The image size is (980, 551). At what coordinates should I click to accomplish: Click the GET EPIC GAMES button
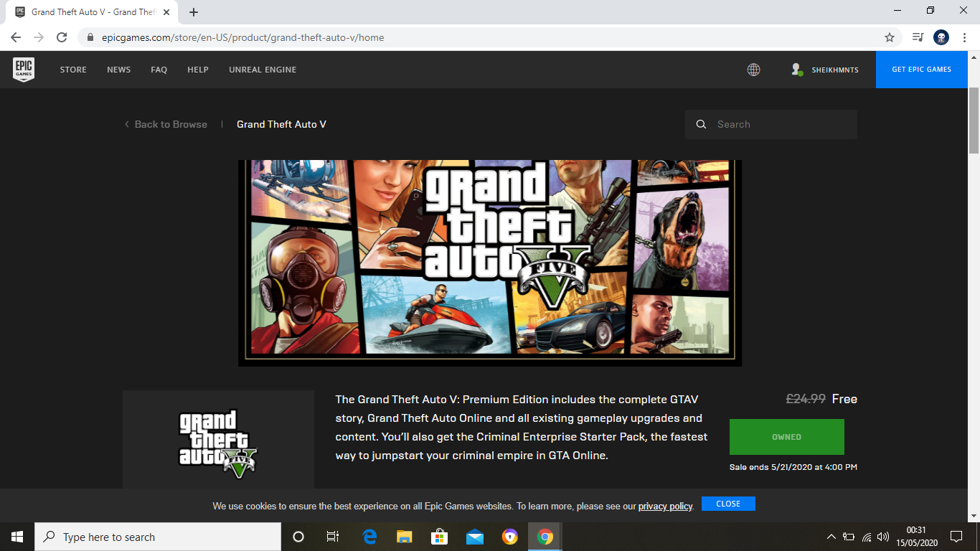(921, 70)
